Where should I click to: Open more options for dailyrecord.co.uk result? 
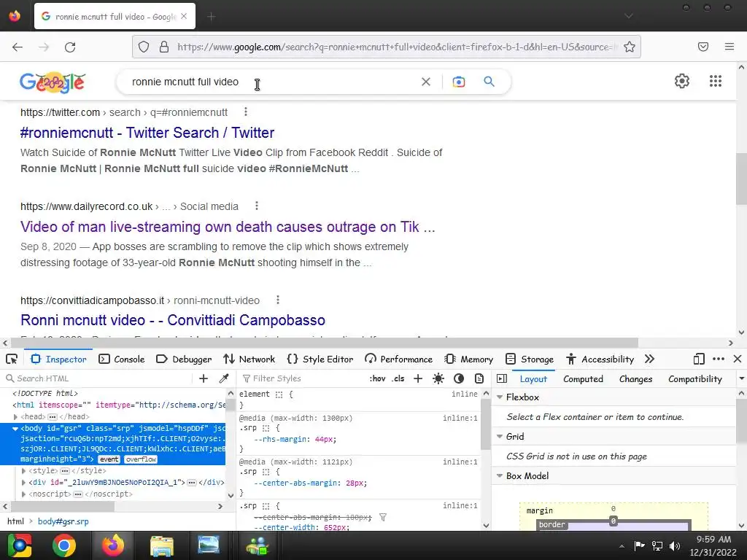point(257,206)
